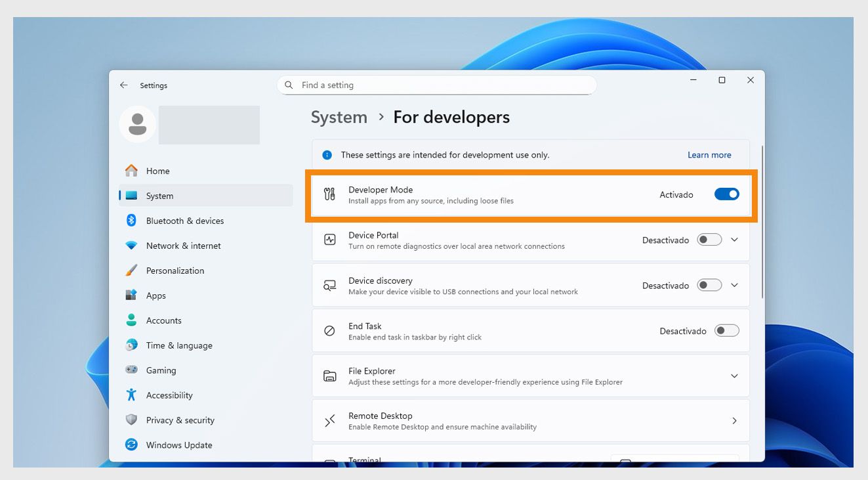868x480 pixels.
Task: Enable the Device discovery toggle
Action: [x=709, y=285]
